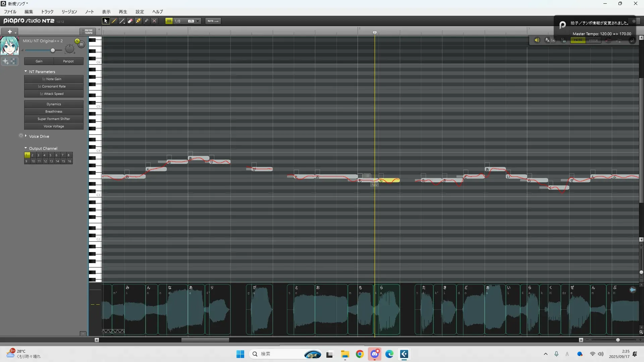Open the トラック menu

[47, 12]
